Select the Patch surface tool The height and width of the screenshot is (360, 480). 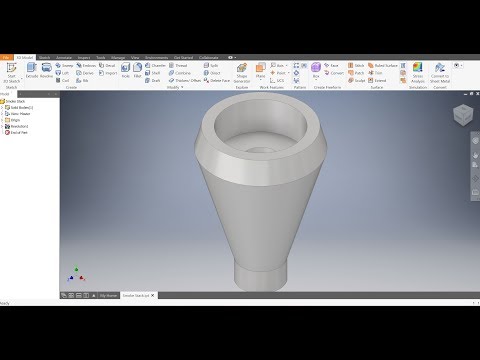356,73
